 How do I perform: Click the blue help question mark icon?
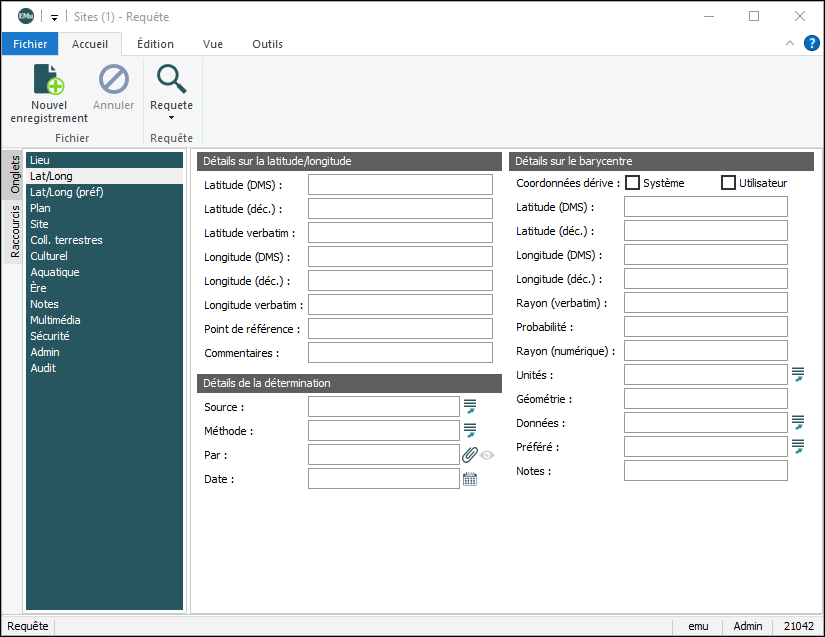(x=811, y=43)
